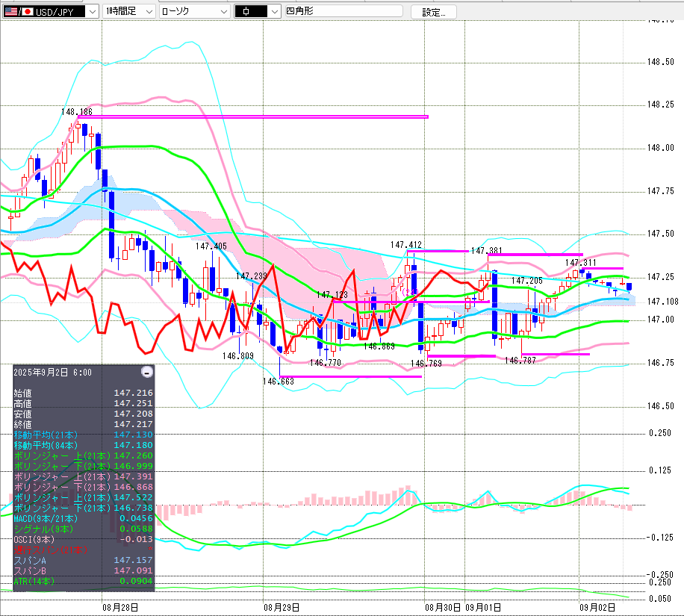Click the 遅行スパン(21本) indicator row
This screenshot has width=684, height=616.
point(84,550)
